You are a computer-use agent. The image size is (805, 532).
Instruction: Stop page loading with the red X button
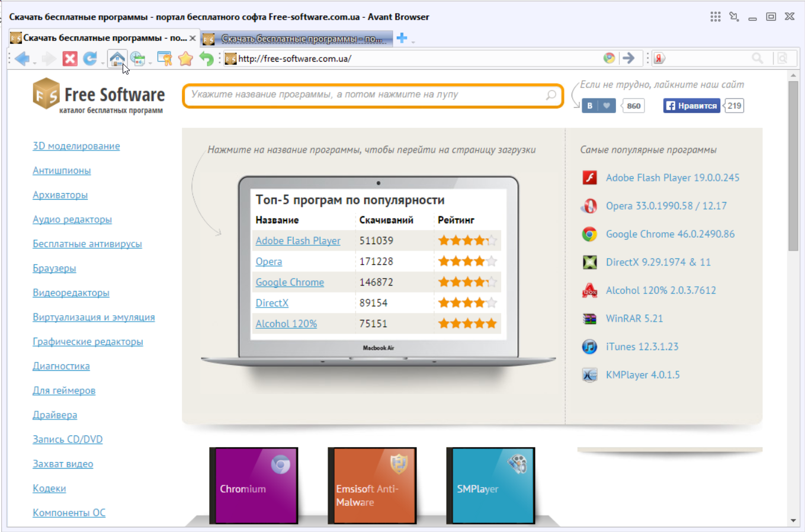point(70,59)
